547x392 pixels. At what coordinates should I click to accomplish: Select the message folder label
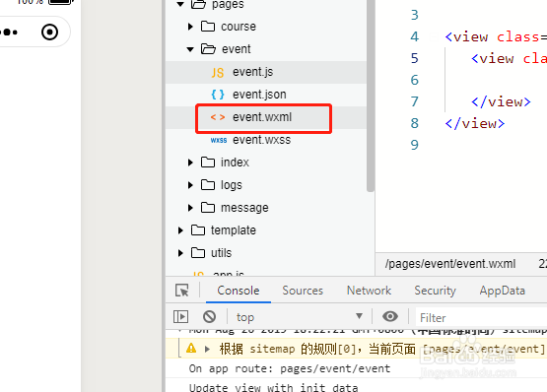244,208
